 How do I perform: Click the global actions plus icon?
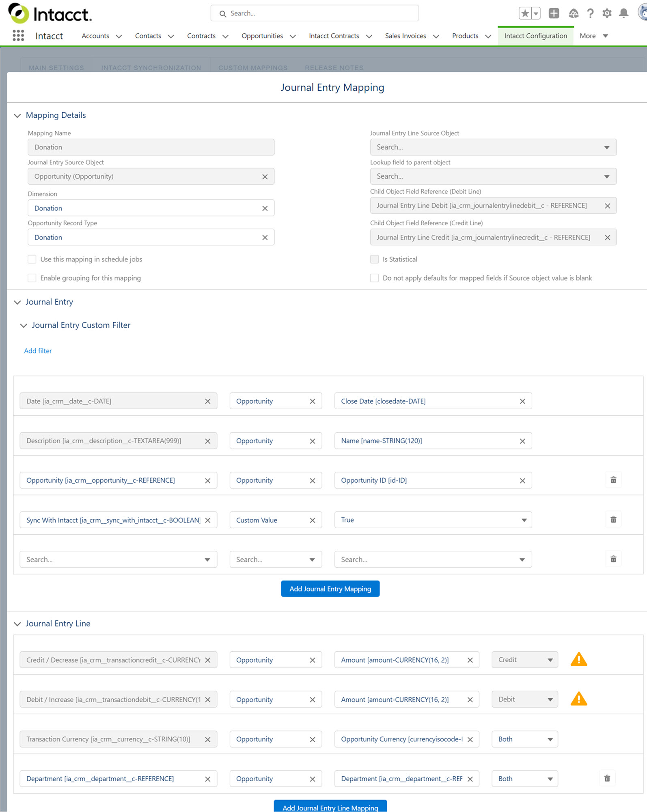pyautogui.click(x=554, y=13)
